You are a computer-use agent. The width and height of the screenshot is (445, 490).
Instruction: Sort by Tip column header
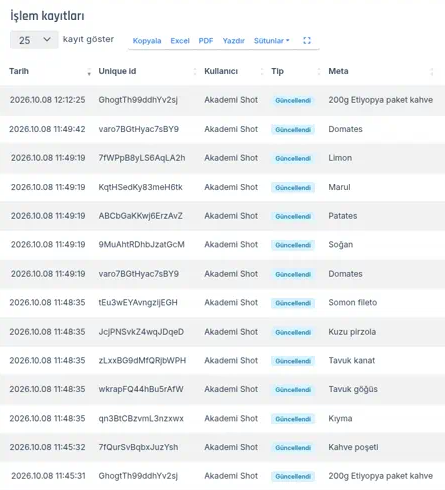(277, 71)
